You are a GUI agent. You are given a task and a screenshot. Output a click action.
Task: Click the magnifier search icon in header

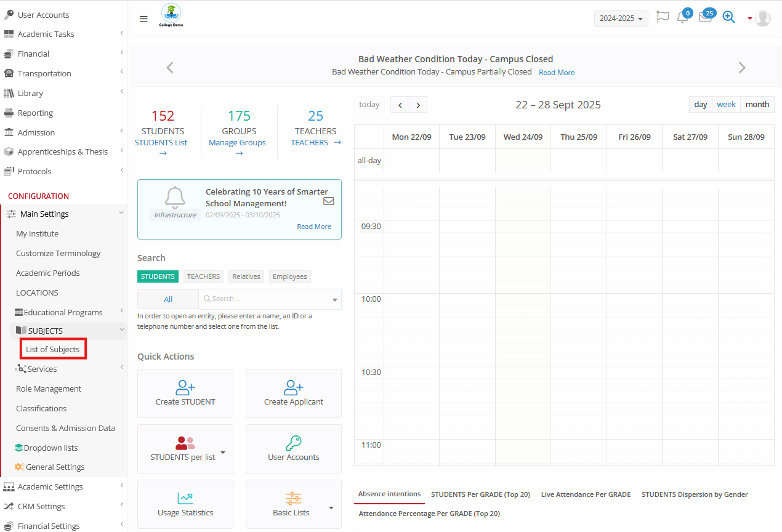point(728,18)
